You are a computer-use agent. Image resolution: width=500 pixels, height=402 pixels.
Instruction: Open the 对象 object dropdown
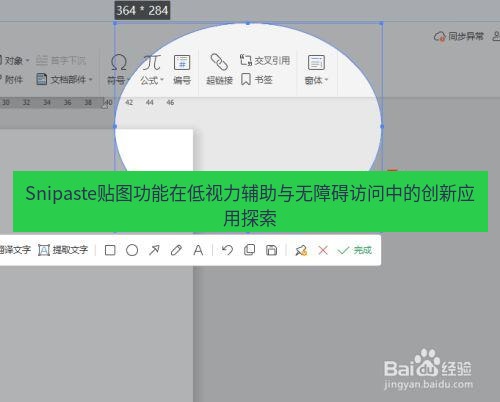pos(15,60)
